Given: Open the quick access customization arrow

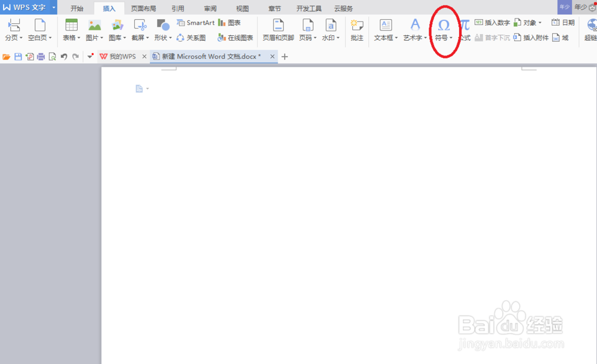Looking at the screenshot, I should 90,56.
